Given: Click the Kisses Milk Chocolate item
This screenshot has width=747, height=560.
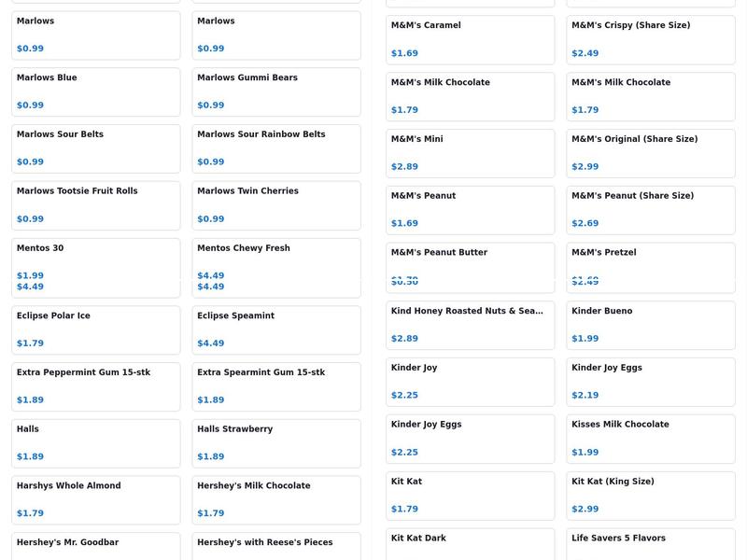Looking at the screenshot, I should click(x=650, y=439).
